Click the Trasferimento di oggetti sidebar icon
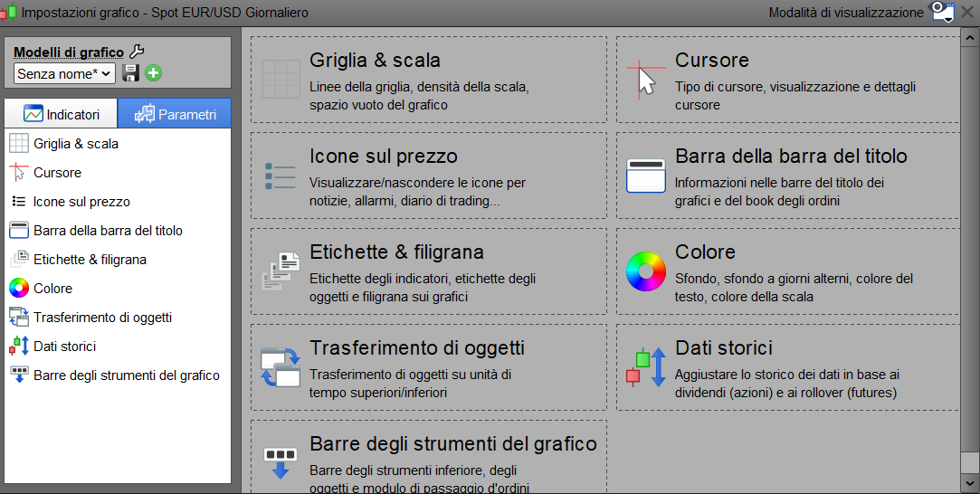 click(19, 318)
